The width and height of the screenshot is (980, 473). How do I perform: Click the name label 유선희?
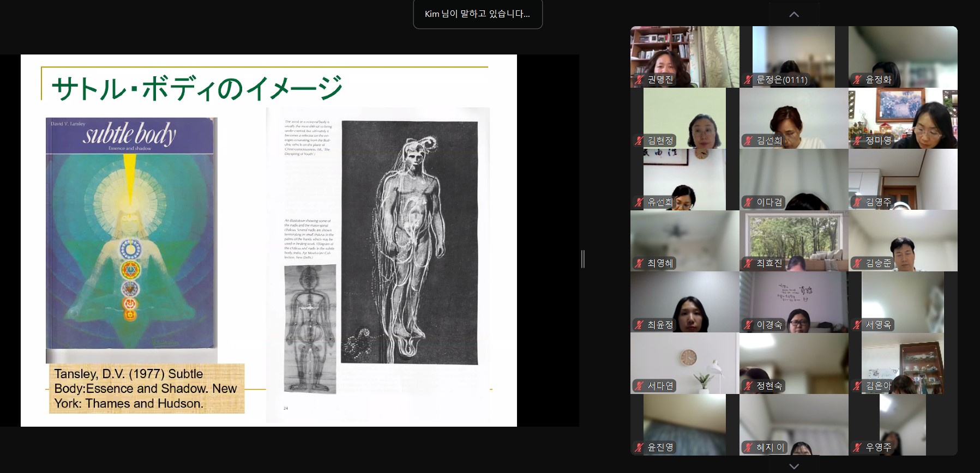pyautogui.click(x=660, y=202)
